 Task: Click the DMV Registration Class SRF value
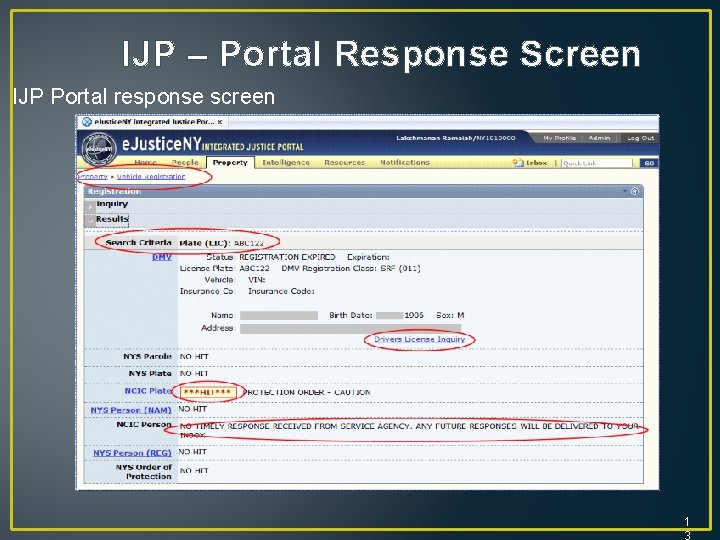tap(400, 269)
